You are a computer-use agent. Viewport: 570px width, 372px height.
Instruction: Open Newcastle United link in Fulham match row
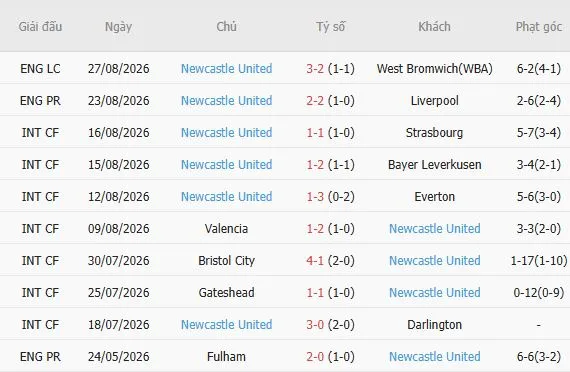tap(434, 356)
